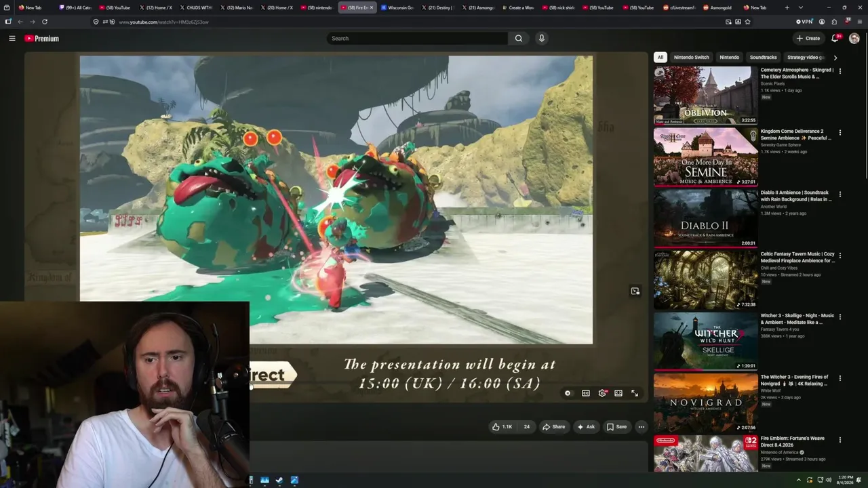Start voice search with the microphone

pyautogui.click(x=541, y=39)
